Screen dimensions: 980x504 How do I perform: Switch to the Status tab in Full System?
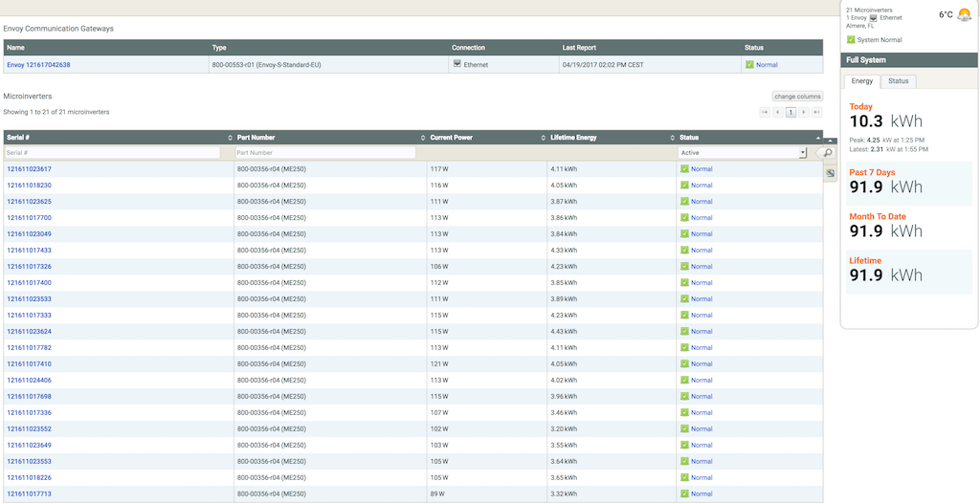[x=898, y=81]
